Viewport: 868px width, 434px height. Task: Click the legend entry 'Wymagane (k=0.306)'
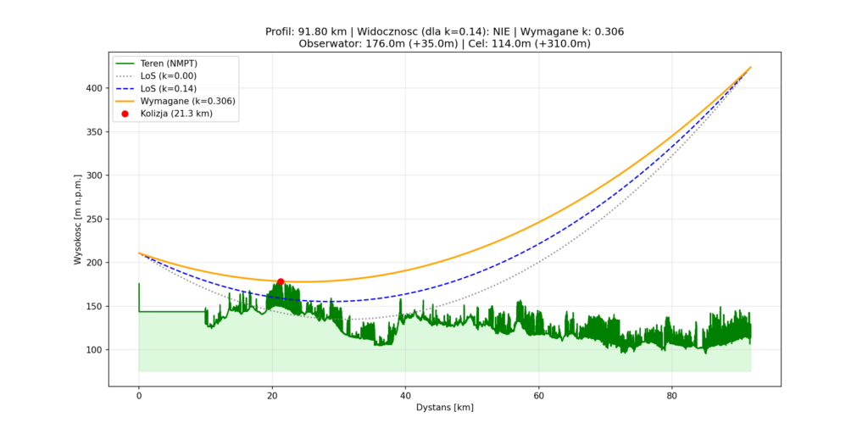point(176,102)
